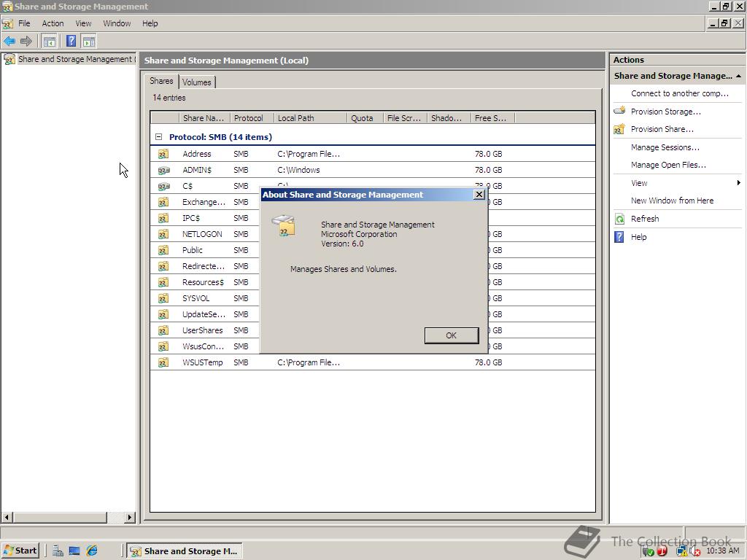Click the UpdateSe... share icon
The width and height of the screenshot is (747, 560).
163,314
